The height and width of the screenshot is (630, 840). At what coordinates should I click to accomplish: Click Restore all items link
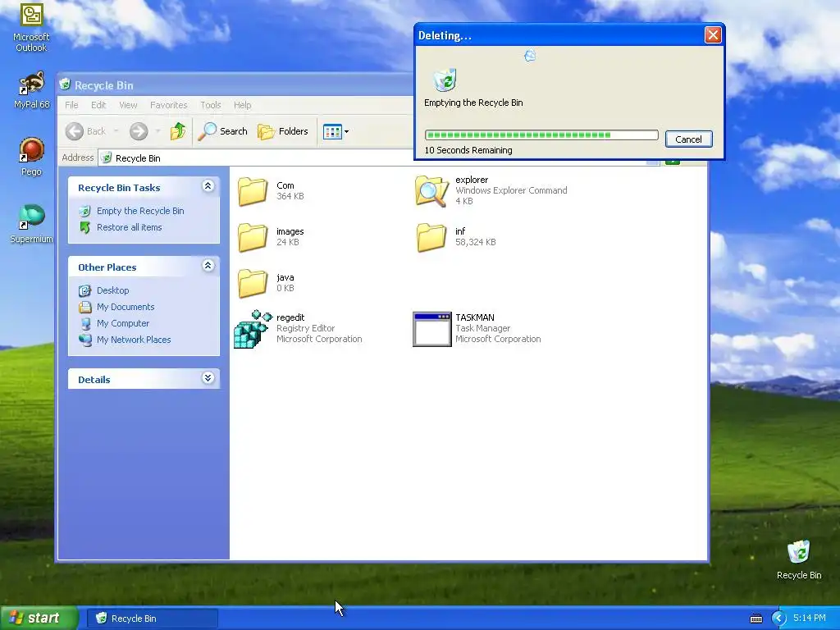[x=129, y=227]
